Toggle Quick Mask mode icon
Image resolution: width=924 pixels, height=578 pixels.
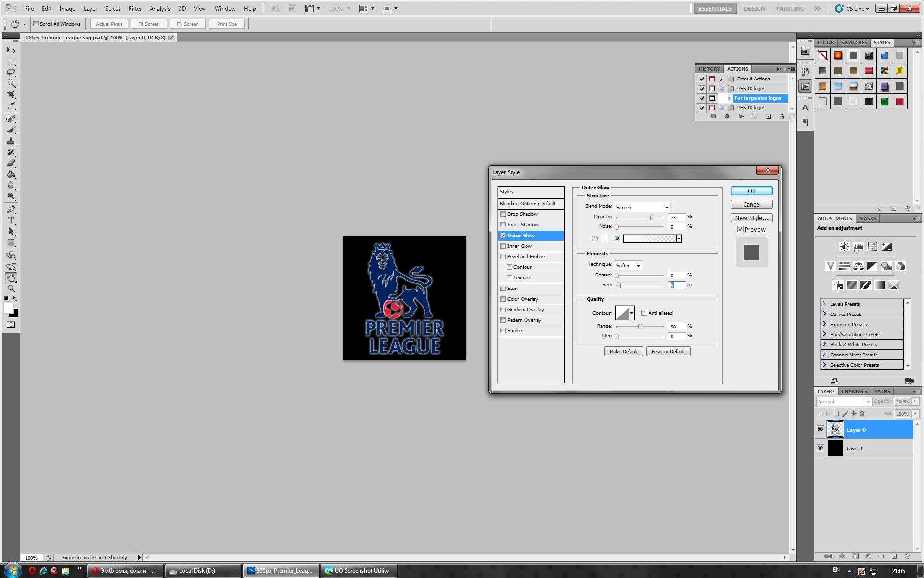(x=11, y=325)
